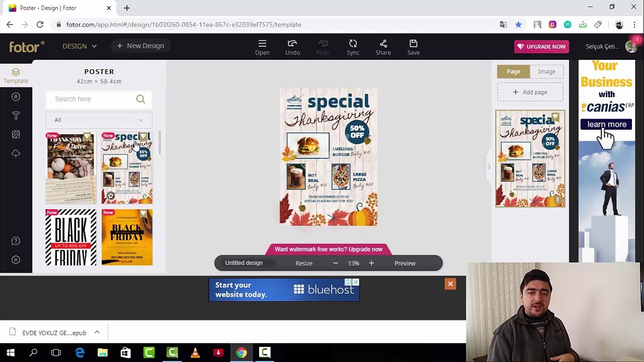Go back in browser
The image size is (644, 362).
tap(10, 25)
